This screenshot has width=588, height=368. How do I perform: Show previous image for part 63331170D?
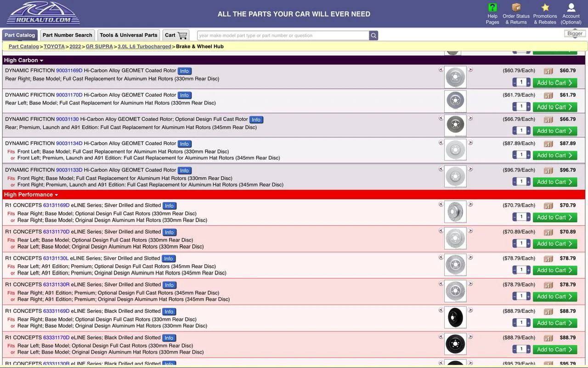click(441, 337)
